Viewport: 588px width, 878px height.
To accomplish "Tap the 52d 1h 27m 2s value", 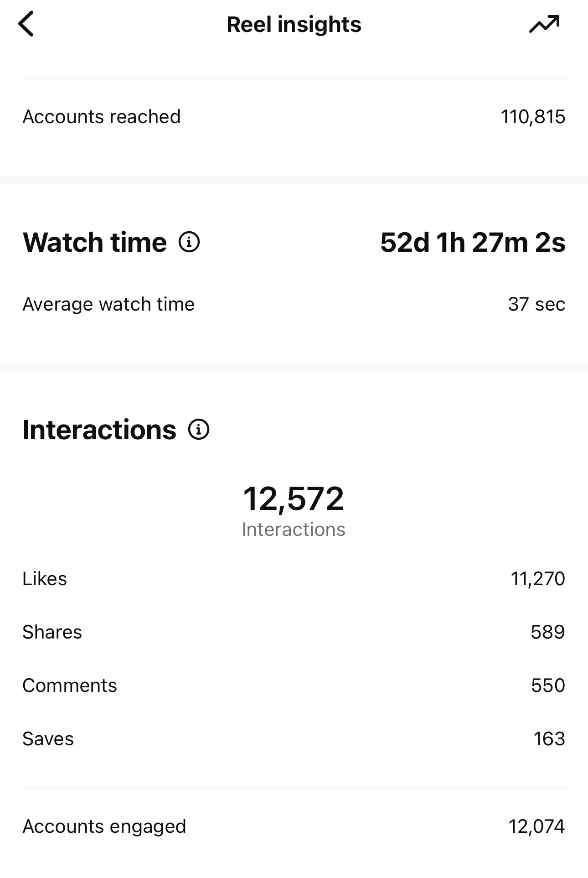I will click(x=473, y=242).
